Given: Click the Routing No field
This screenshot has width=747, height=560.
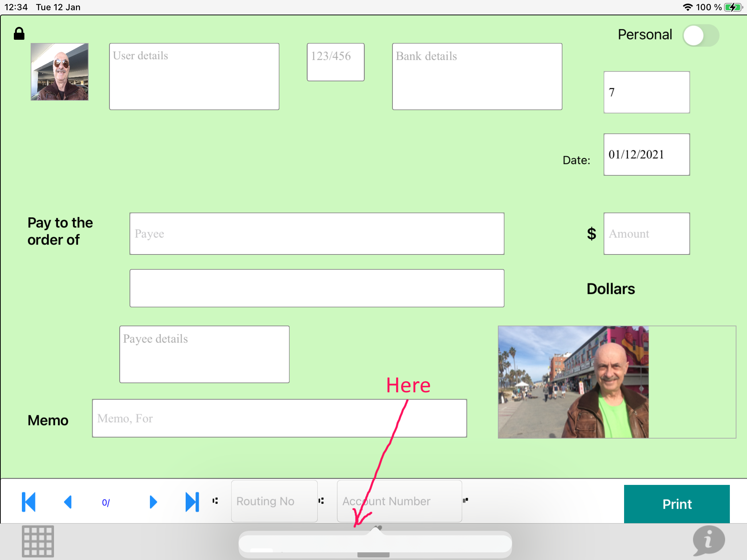Looking at the screenshot, I should tap(274, 501).
